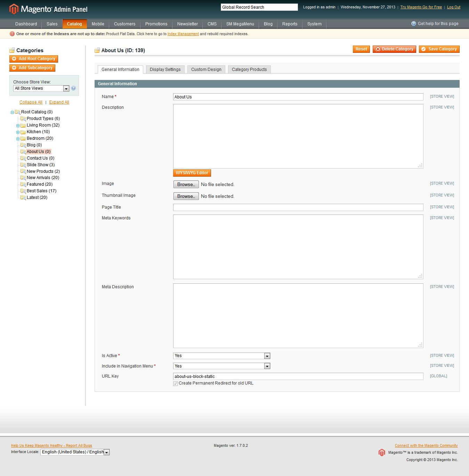Viewport: 469px width, 476px height.
Task: Click the Expand All link
Action: click(x=59, y=102)
